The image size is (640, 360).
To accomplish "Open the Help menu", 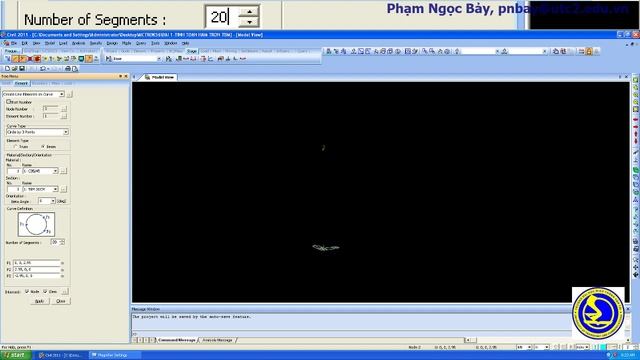I will click(185, 43).
